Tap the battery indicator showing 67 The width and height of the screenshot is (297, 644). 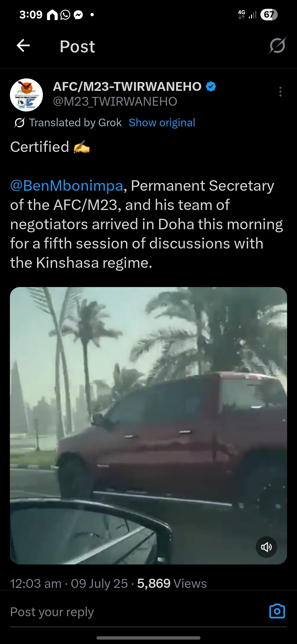click(269, 15)
